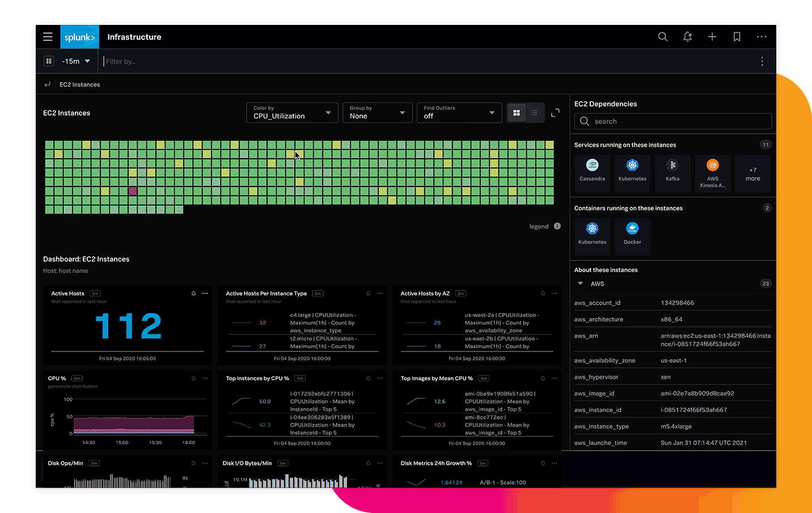Open the Group by None dropdown
The image size is (812, 513).
pyautogui.click(x=378, y=113)
